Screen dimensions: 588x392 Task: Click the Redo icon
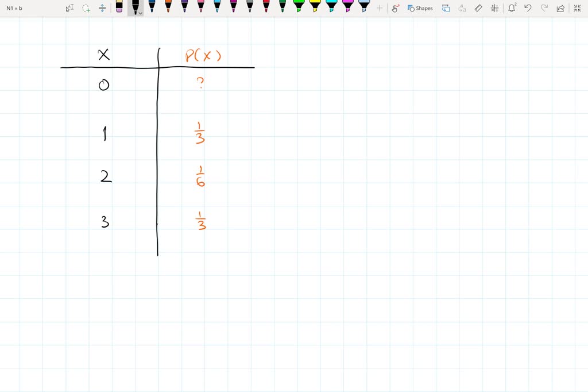[543, 8]
